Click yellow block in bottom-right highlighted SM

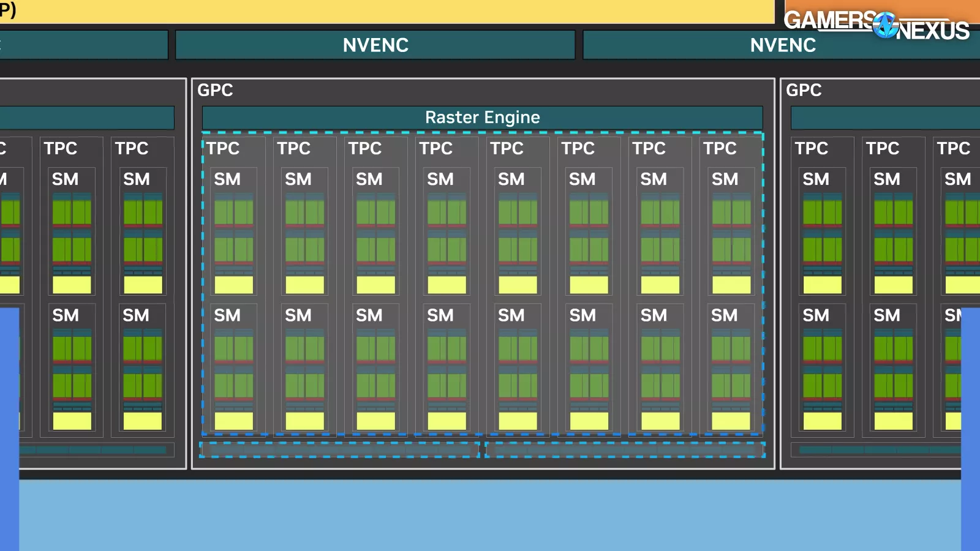tap(731, 421)
